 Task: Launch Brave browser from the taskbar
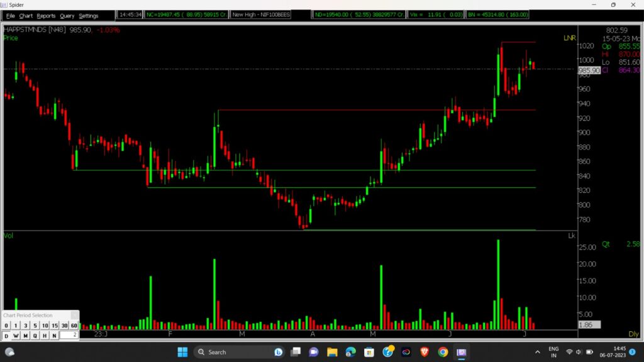click(425, 352)
